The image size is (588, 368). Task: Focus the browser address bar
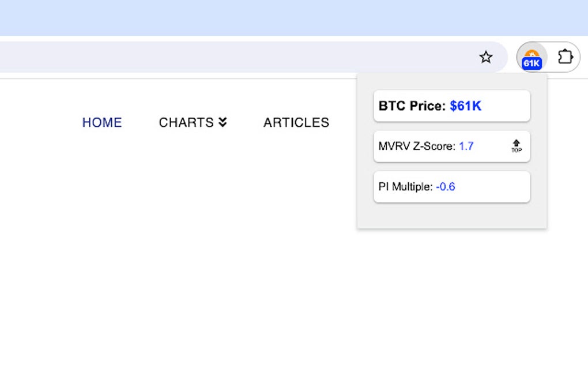(231, 57)
